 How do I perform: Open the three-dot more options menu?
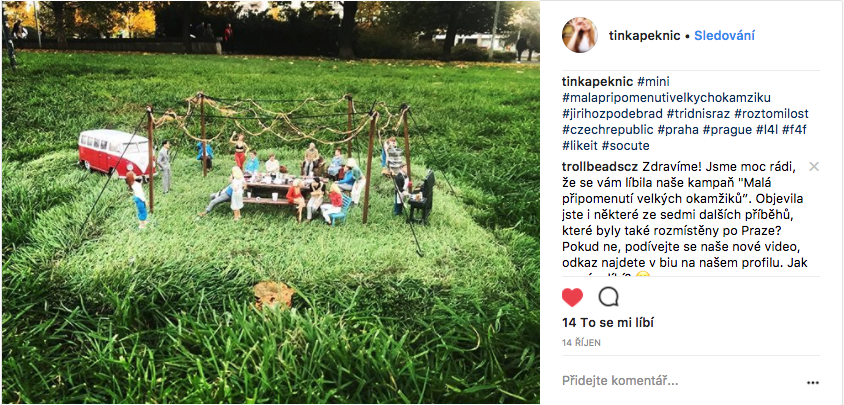click(813, 381)
